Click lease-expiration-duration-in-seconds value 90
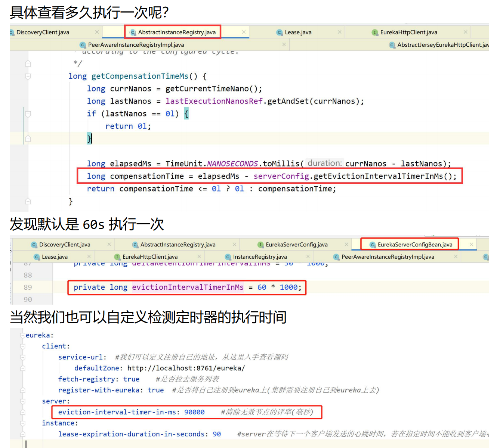Image resolution: width=503 pixels, height=448 pixels. coord(217,434)
